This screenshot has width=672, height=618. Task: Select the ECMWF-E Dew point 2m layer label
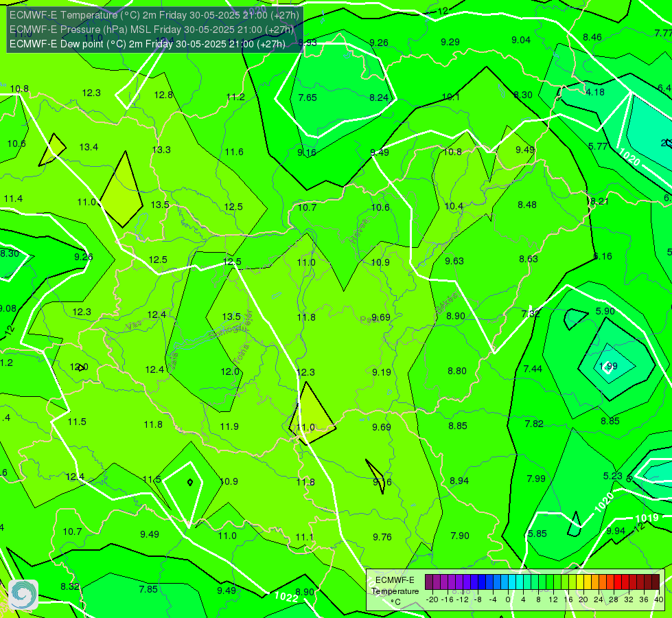click(x=148, y=44)
